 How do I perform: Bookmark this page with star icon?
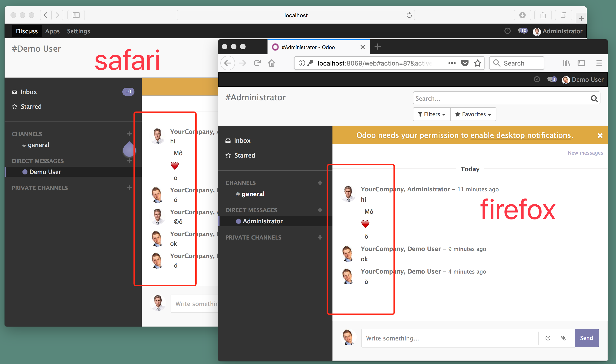coord(478,63)
